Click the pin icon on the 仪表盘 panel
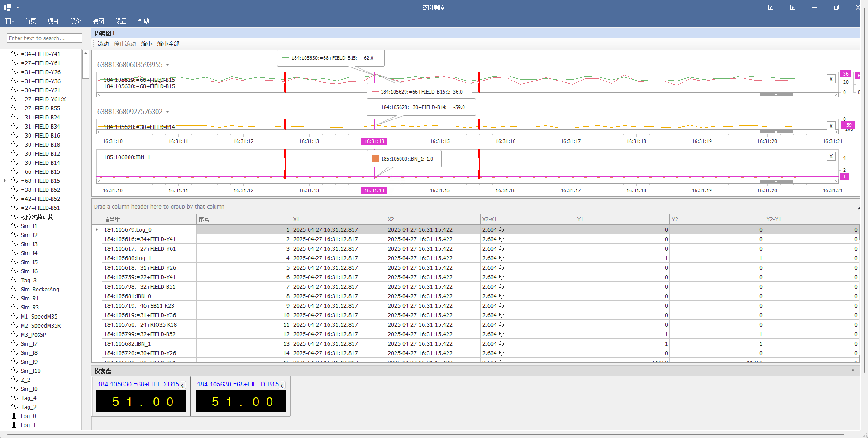 [853, 371]
